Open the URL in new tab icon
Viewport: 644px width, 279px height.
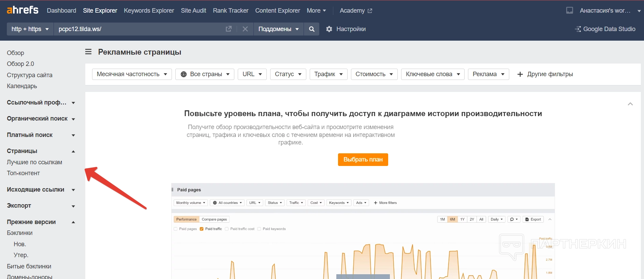[x=229, y=29]
